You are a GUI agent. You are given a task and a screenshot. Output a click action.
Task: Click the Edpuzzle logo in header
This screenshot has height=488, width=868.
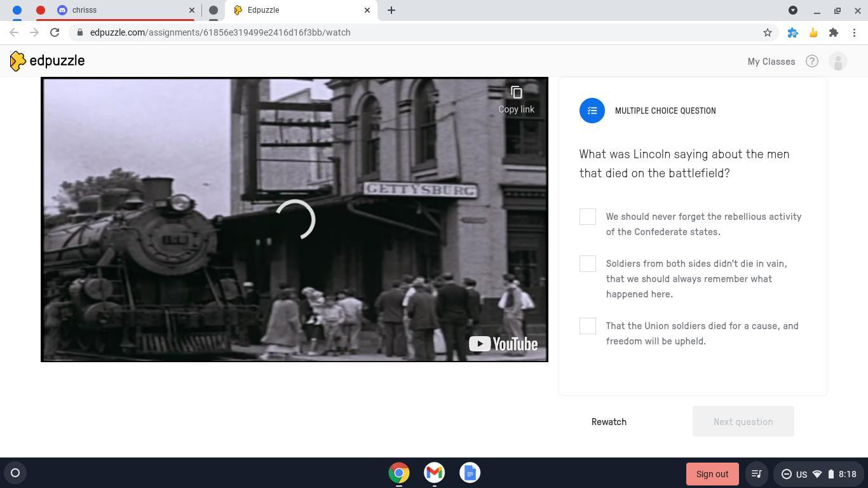[x=48, y=61]
